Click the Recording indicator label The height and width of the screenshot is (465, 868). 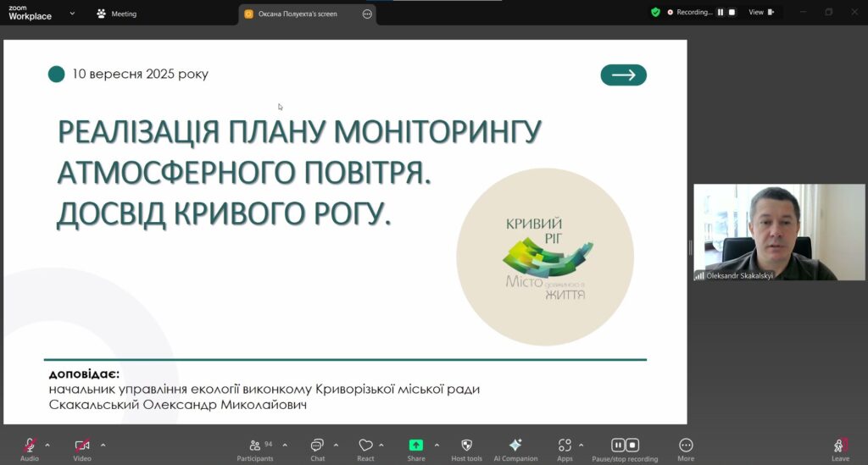690,12
